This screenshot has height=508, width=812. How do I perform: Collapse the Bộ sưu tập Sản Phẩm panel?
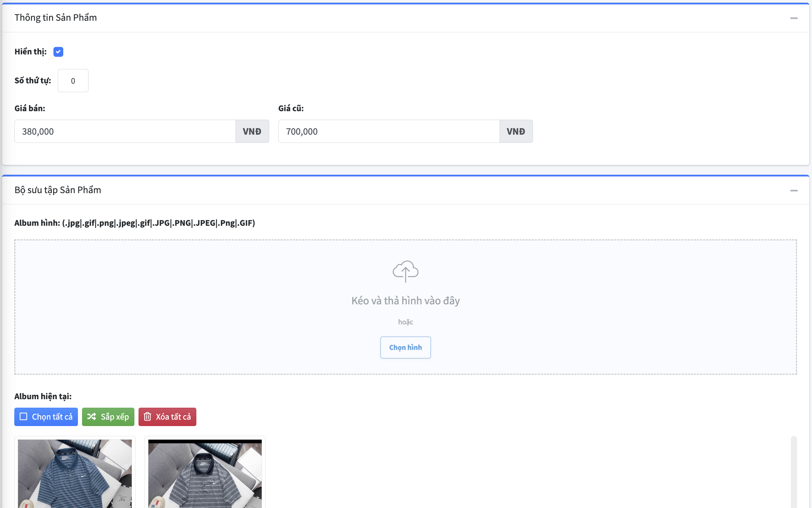tap(794, 190)
